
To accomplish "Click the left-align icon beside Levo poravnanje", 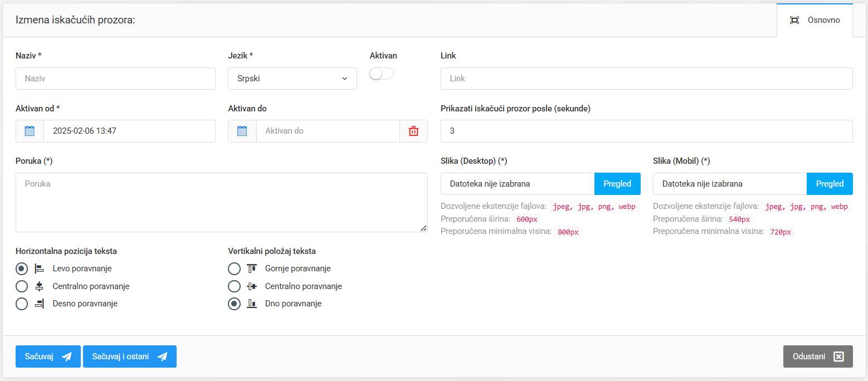I will tap(39, 268).
